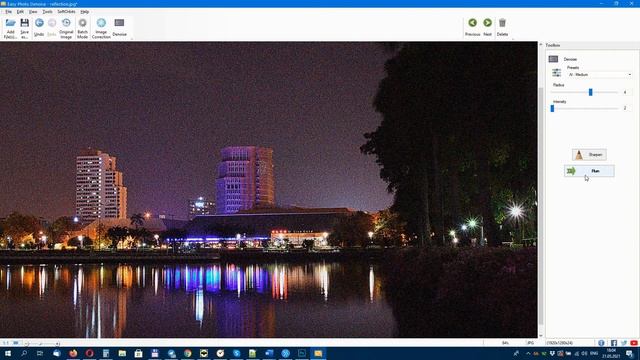Click the Add File(s) folder icon
The image size is (640, 360).
pyautogui.click(x=10, y=23)
